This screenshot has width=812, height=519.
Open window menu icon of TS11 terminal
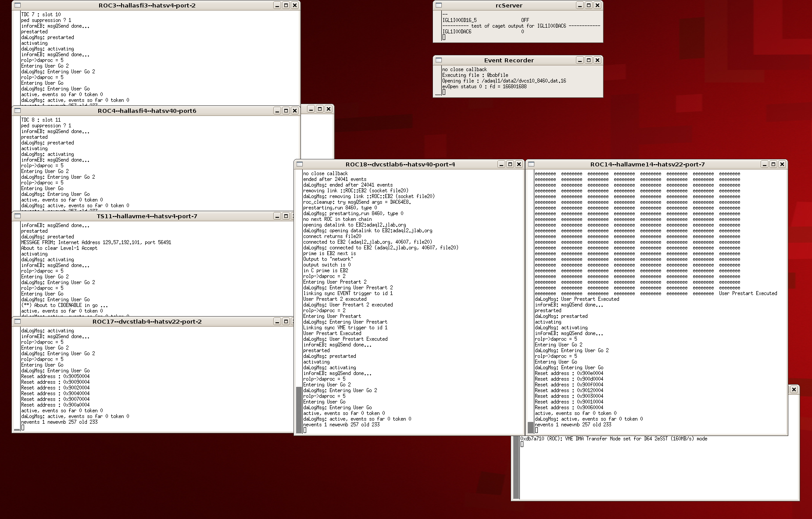coord(18,216)
